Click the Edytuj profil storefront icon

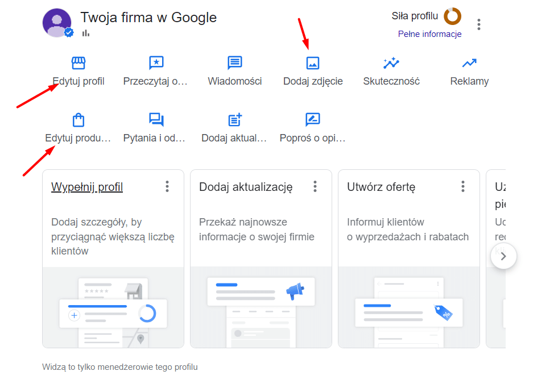coord(78,63)
